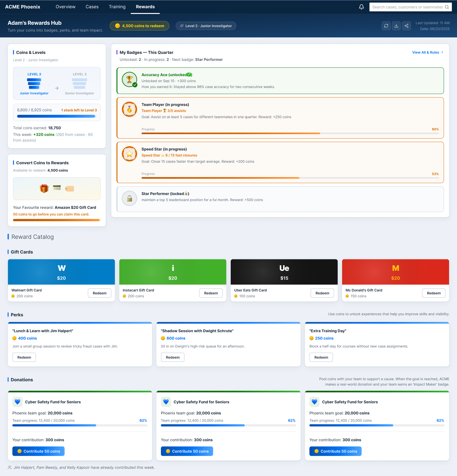Click the heart icon on third donation card
The width and height of the screenshot is (457, 476).
tap(315, 402)
